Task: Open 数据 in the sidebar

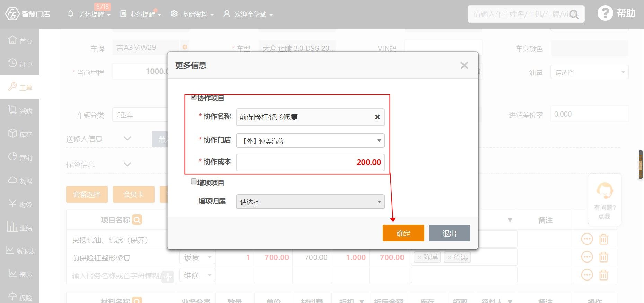Action: click(20, 181)
